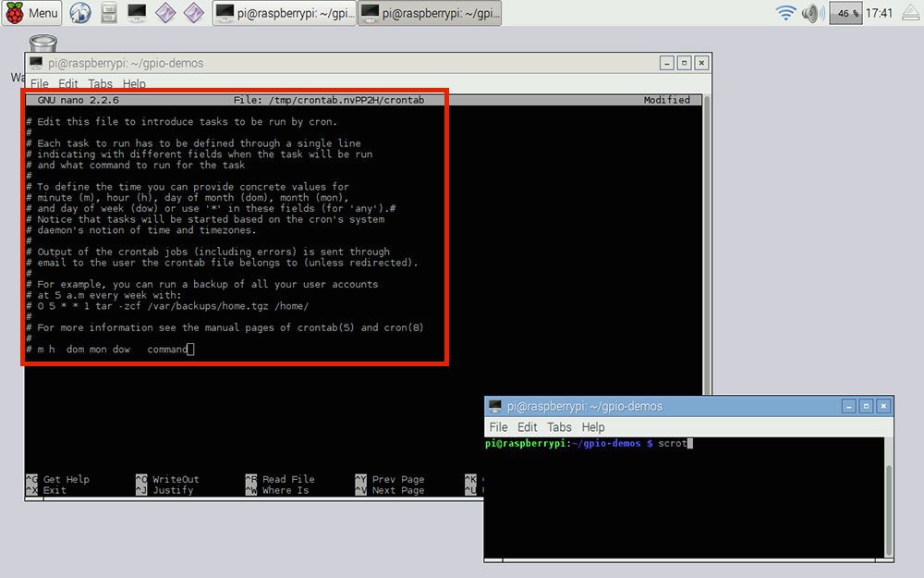Switch to second pi@raspberrypi taskbar window button
This screenshot has width=924, height=578.
pyautogui.click(x=430, y=12)
